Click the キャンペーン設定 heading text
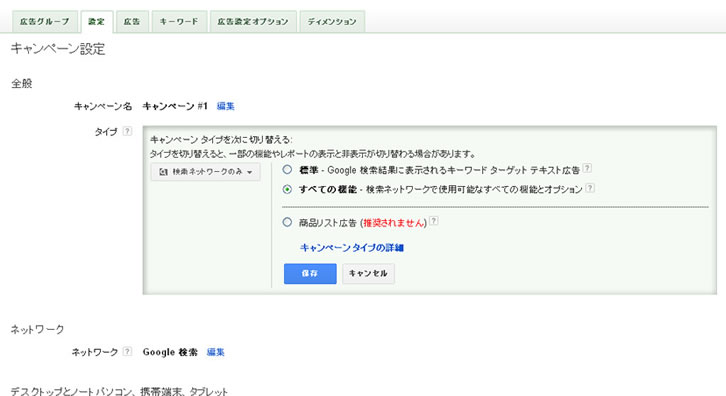The image size is (726, 396). click(x=58, y=49)
